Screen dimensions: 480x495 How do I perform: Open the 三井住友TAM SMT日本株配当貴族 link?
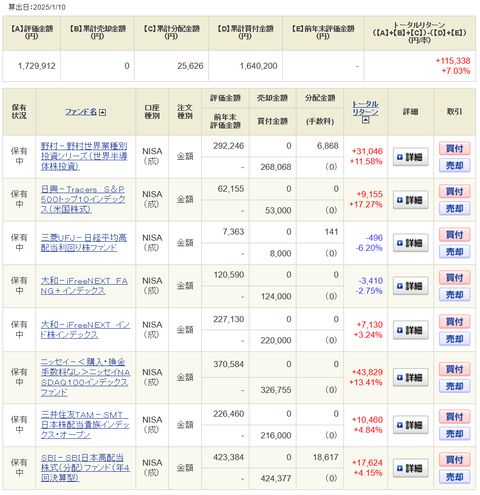85,425
